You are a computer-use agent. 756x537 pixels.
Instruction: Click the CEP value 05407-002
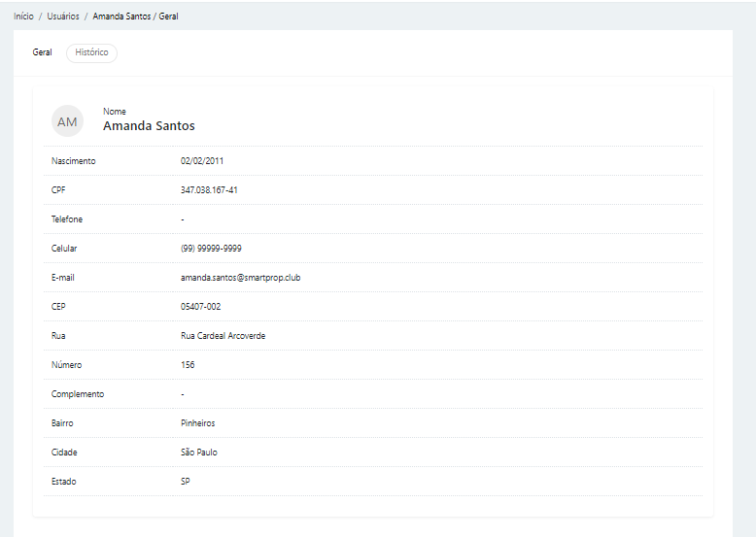point(200,307)
